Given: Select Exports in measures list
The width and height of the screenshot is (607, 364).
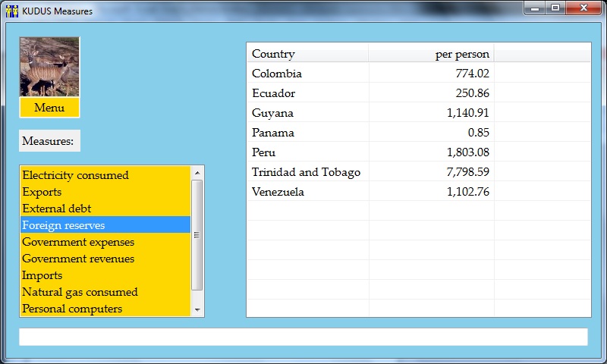Looking at the screenshot, I should [x=42, y=192].
